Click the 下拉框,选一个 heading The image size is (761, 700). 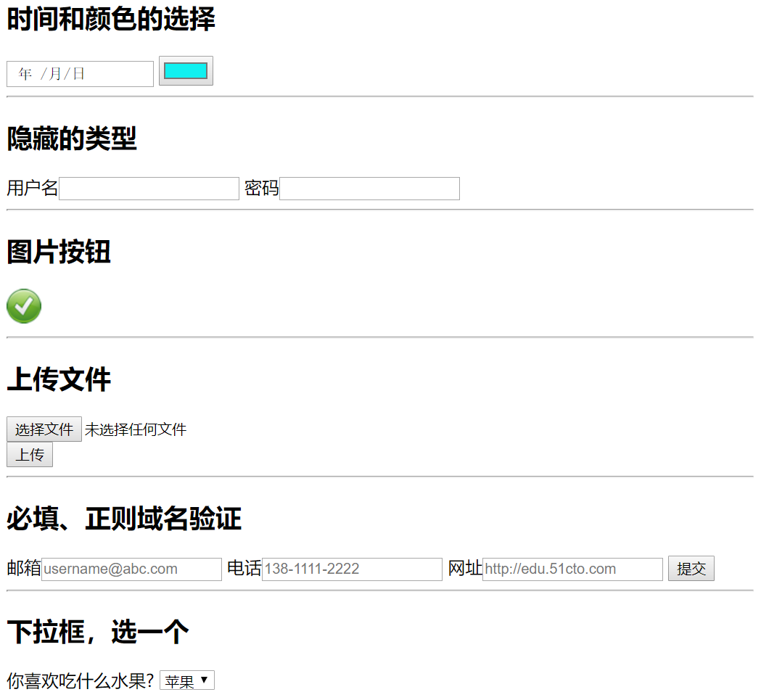coord(98,633)
